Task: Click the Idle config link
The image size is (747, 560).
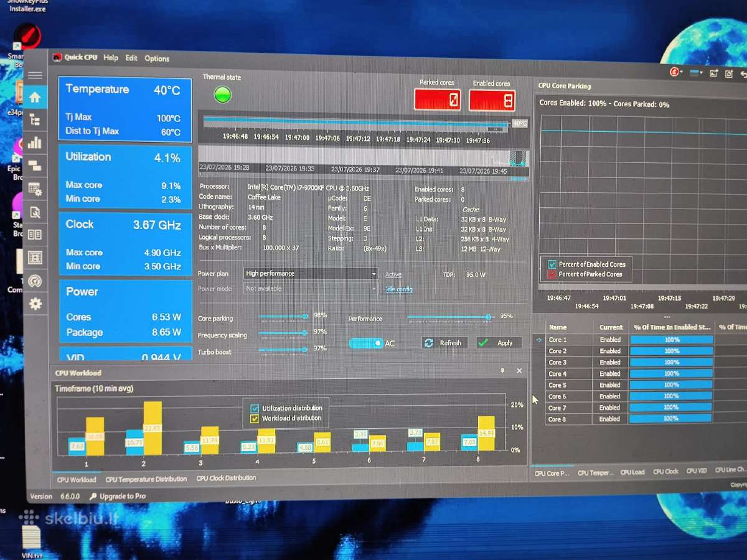Action: (398, 289)
